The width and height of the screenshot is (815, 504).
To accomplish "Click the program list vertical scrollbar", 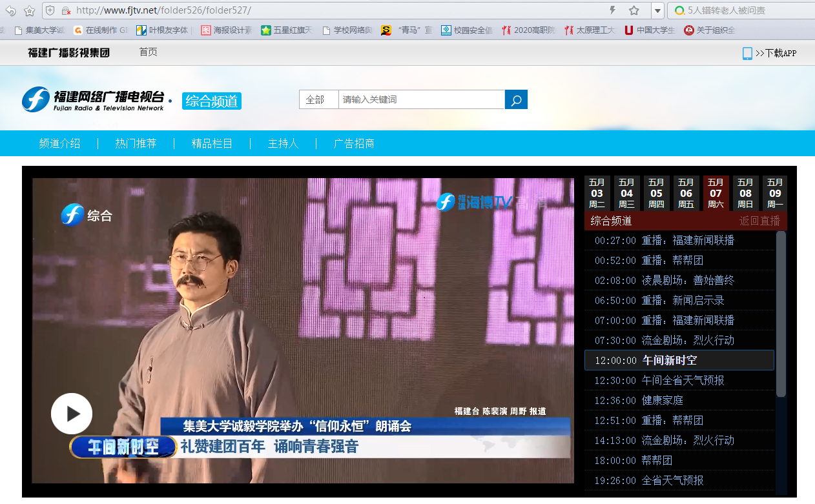I will [x=781, y=313].
